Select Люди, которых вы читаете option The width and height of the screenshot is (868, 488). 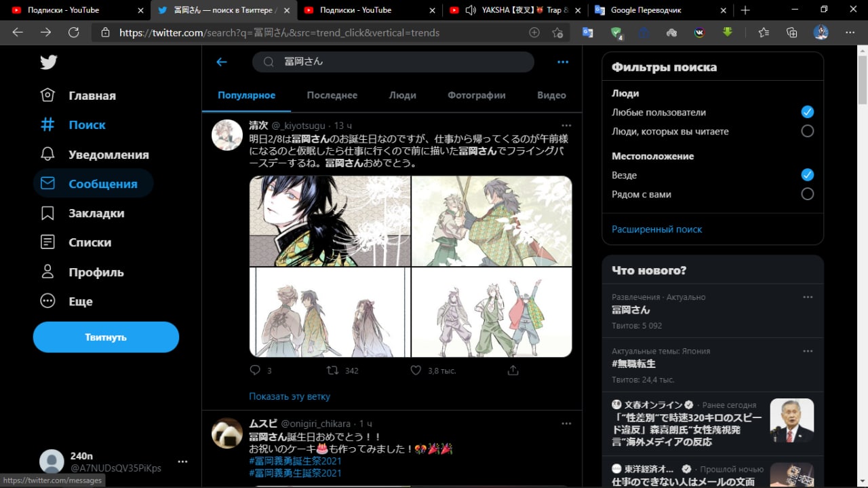tap(807, 131)
